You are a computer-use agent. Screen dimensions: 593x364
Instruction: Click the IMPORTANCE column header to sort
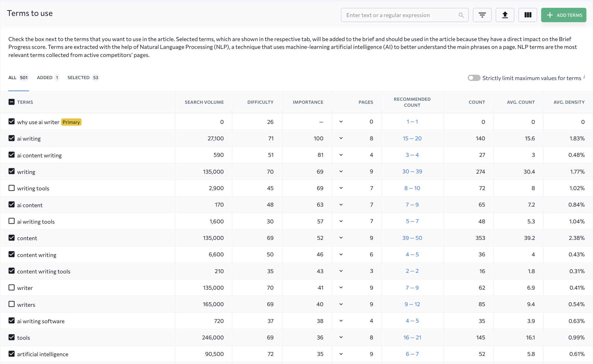point(308,102)
